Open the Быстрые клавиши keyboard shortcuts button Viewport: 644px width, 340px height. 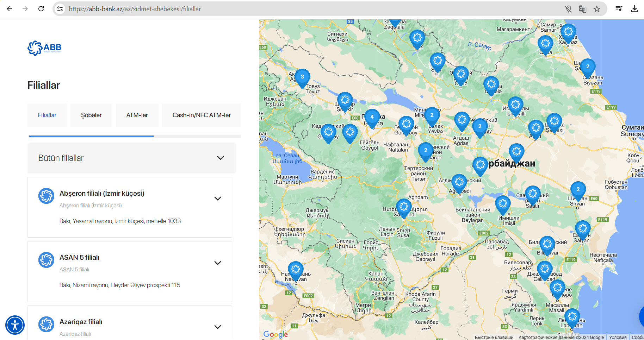click(x=494, y=337)
